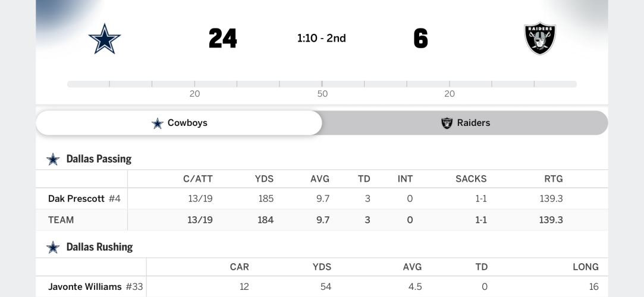The height and width of the screenshot is (297, 644).
Task: Click the TEAM row in passing table
Action: (61, 220)
